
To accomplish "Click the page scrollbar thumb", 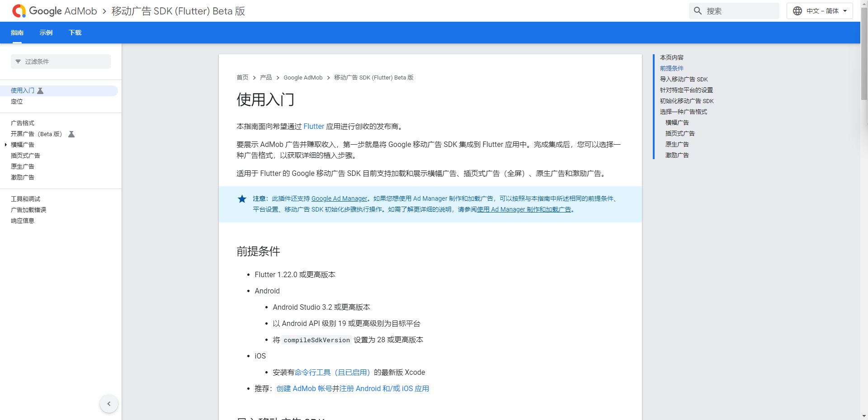I will tap(864, 54).
